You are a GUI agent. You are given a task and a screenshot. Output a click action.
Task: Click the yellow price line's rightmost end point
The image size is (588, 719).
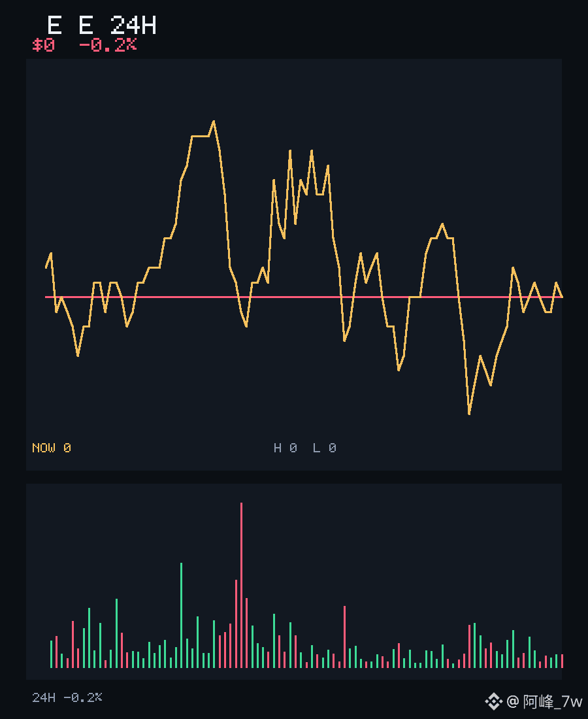562,297
